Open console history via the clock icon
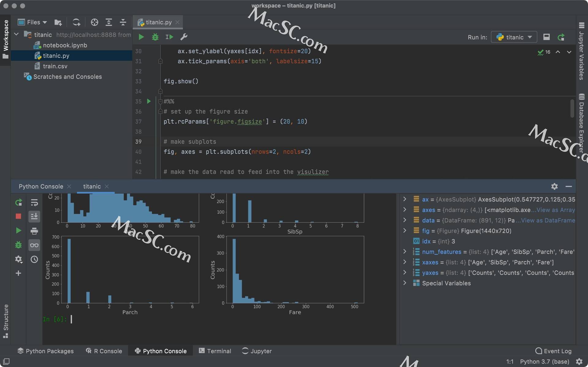This screenshot has width=588, height=367. pyautogui.click(x=34, y=259)
